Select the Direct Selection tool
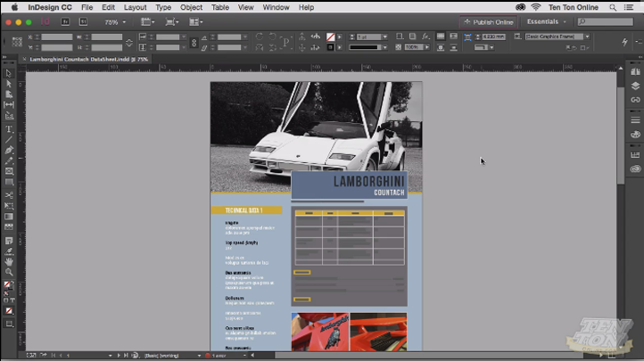The image size is (644, 361). pos(9,84)
